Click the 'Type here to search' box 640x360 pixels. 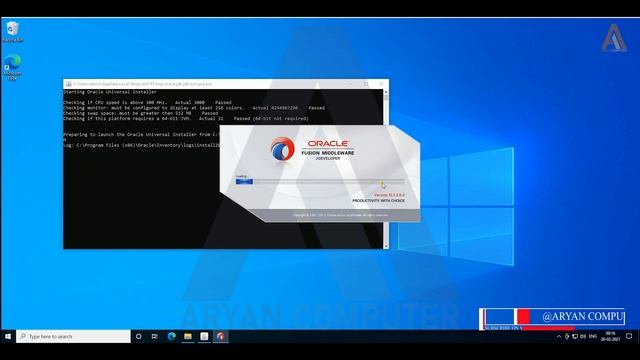pyautogui.click(x=73, y=336)
